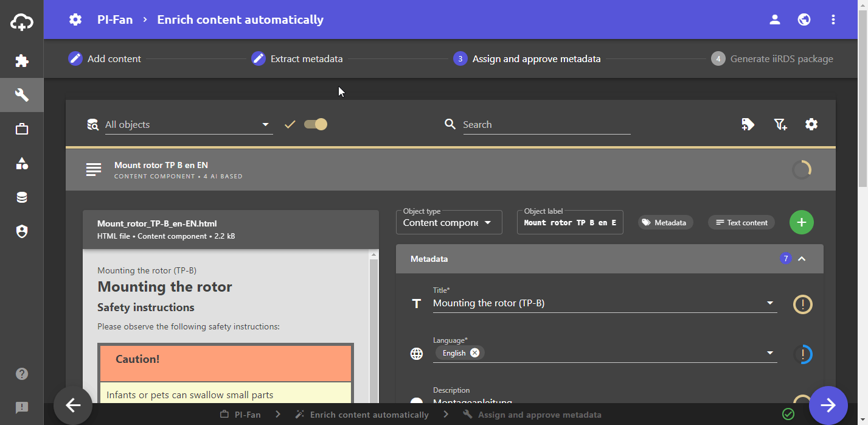Click PI-Fan in bottom breadcrumb
The height and width of the screenshot is (425, 868).
tap(240, 415)
